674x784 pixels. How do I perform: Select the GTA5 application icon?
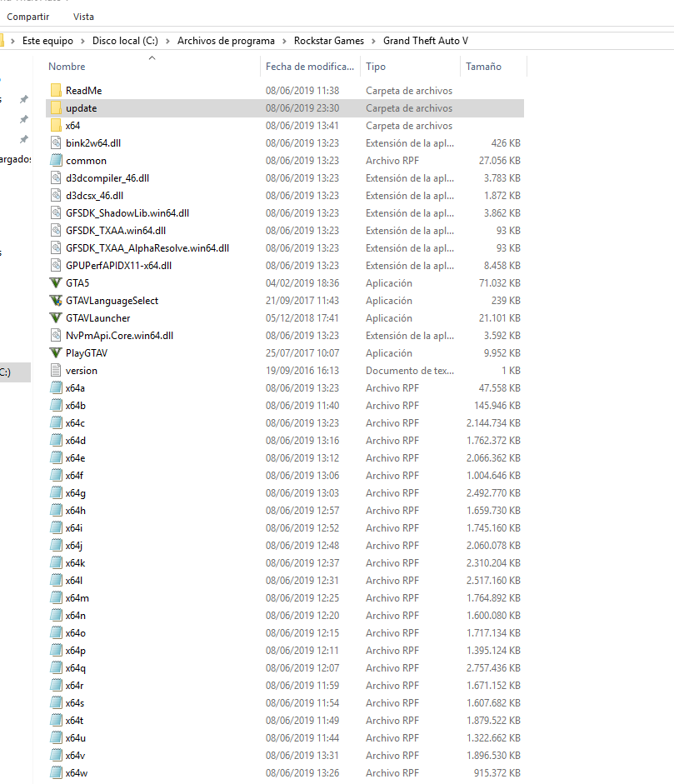tap(56, 283)
